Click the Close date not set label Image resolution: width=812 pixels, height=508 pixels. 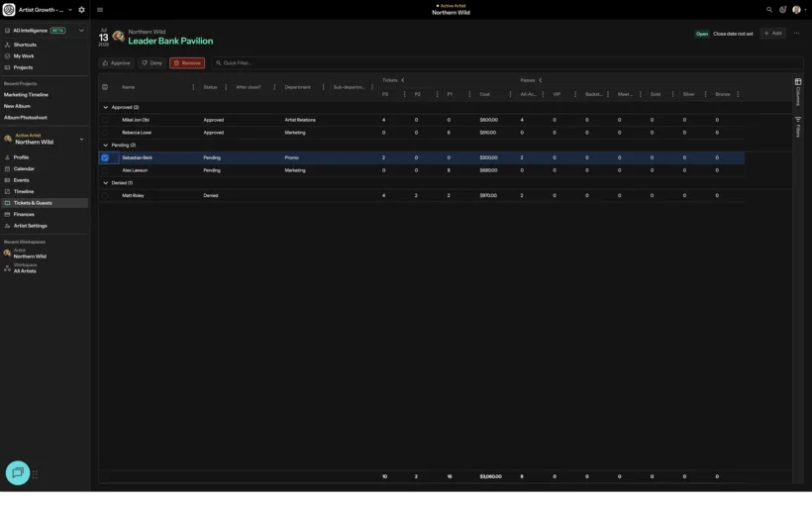(x=733, y=34)
